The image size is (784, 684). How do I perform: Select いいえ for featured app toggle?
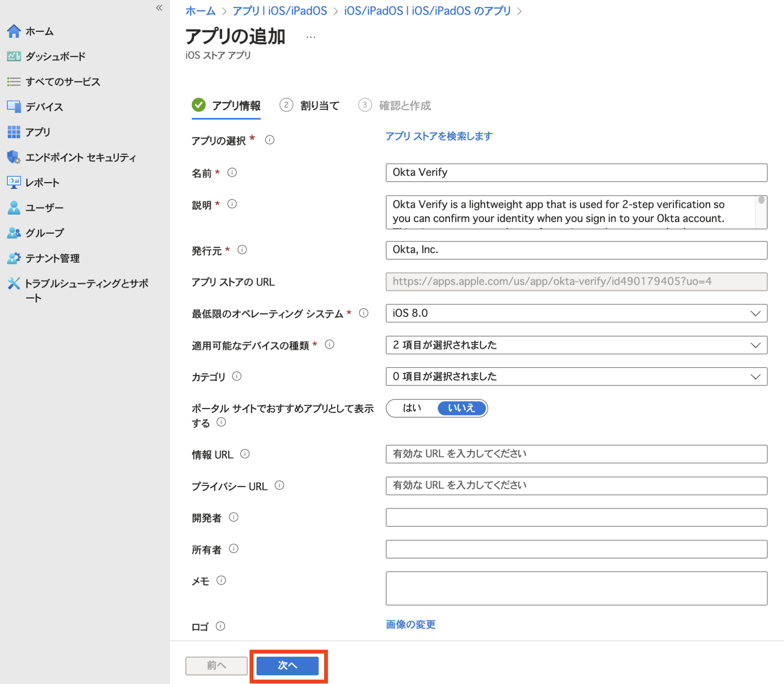[462, 408]
